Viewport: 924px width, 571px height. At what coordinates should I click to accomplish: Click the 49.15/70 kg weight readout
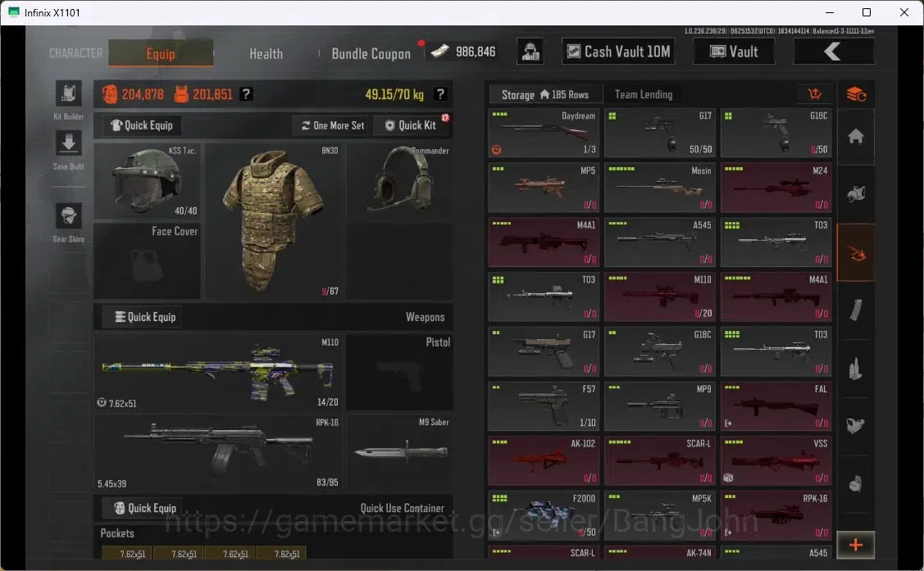[394, 94]
